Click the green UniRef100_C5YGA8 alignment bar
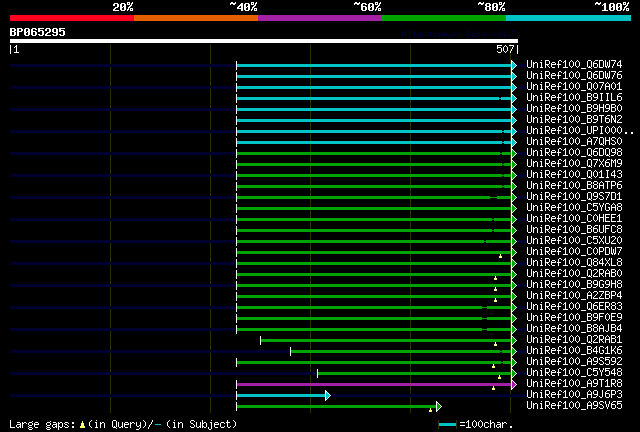The image size is (640, 432). pyautogui.click(x=374, y=209)
